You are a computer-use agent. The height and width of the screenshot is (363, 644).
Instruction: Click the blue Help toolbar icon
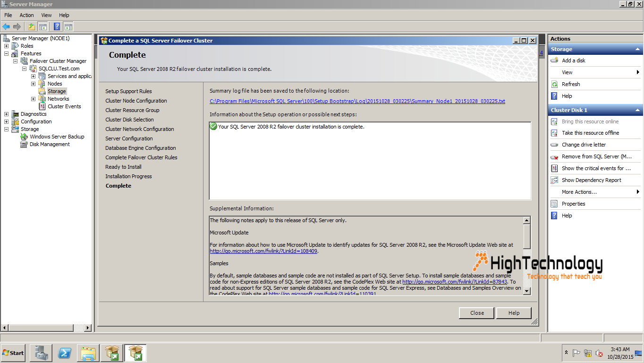tap(57, 26)
